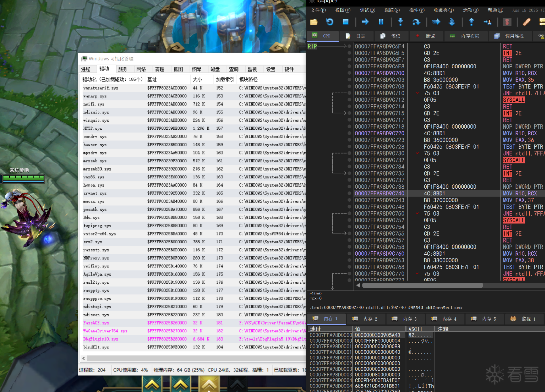Click the restart debugging icon
This screenshot has width=545, height=392.
pyautogui.click(x=330, y=22)
